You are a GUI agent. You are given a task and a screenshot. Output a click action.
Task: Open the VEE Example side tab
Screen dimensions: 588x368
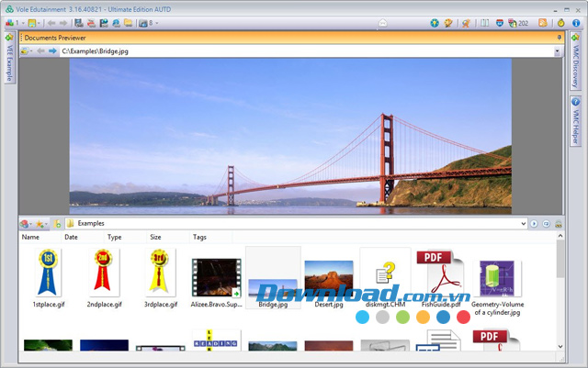[9, 58]
